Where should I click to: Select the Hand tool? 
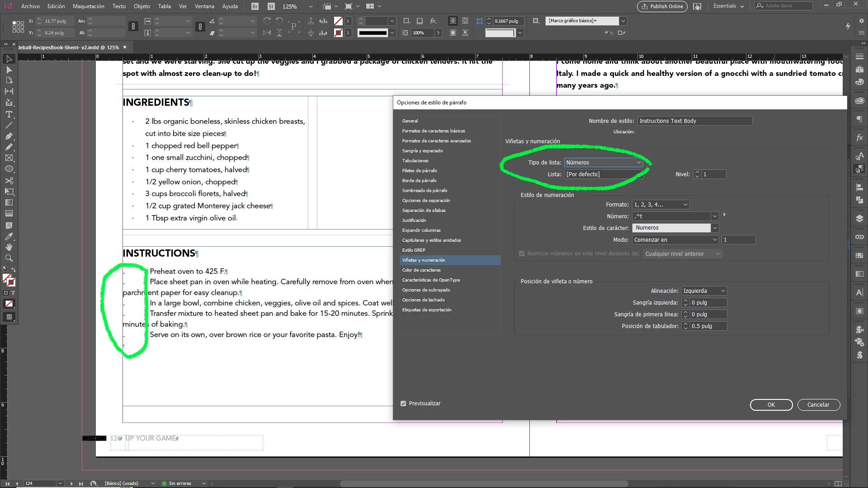pyautogui.click(x=9, y=247)
